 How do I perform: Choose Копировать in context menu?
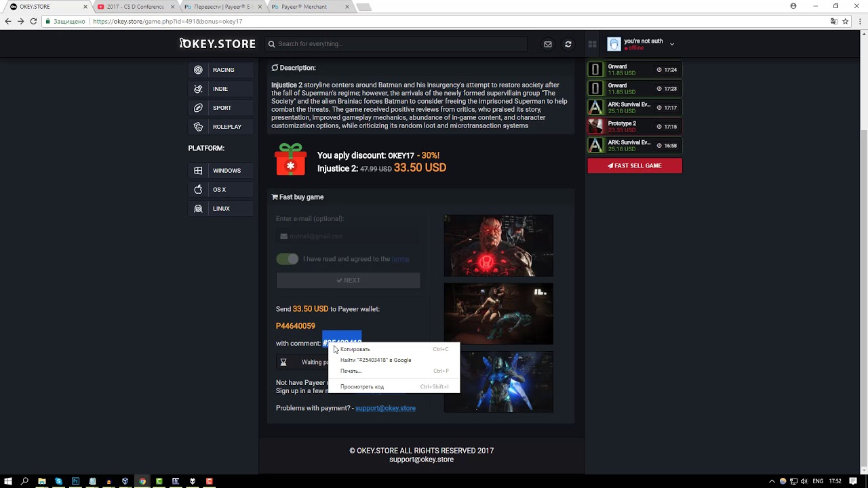393,349
